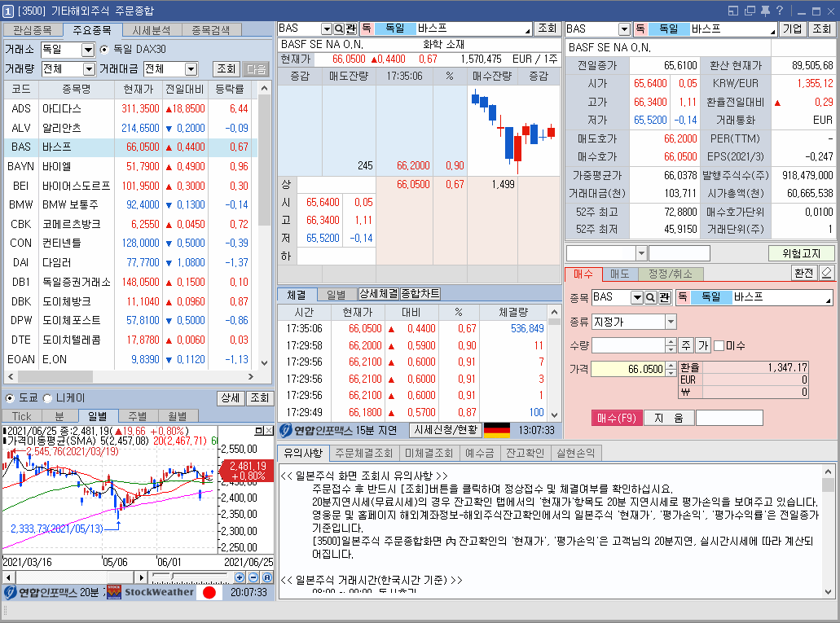The image size is (840, 623).
Task: Click the 기업 button
Action: (792, 29)
